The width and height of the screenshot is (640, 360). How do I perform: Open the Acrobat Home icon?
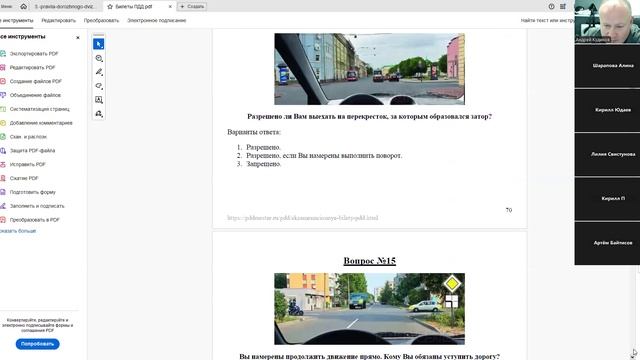(24, 6)
